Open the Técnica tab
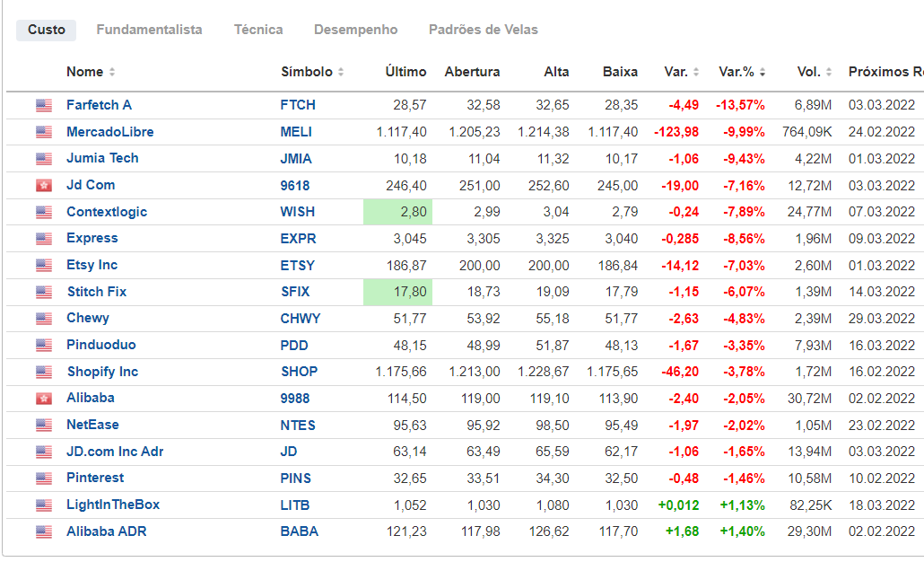 258,30
